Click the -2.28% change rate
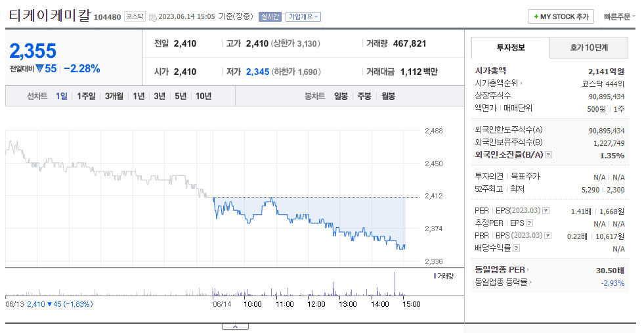This screenshot has width=644, height=333. 82,69
